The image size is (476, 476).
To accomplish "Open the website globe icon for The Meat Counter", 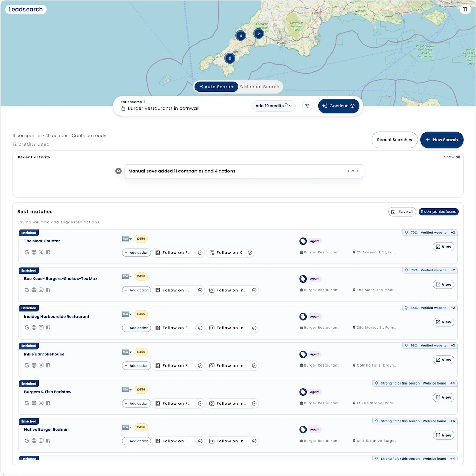I will point(34,252).
